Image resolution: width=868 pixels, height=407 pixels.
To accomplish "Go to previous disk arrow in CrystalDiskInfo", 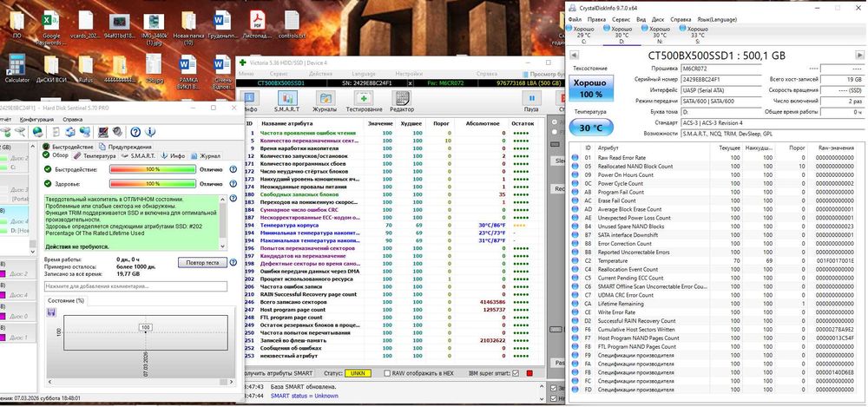I will (x=574, y=55).
